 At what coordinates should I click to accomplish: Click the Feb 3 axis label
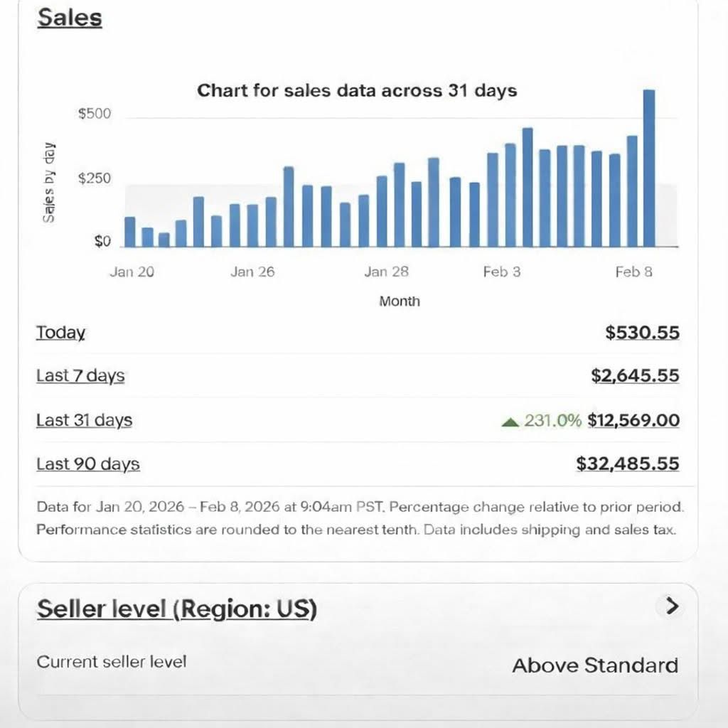click(x=501, y=272)
